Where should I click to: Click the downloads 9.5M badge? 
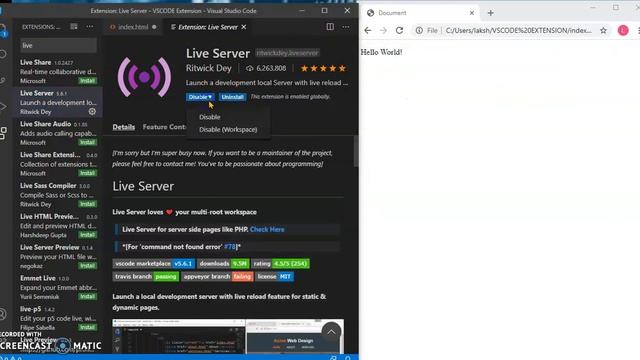tap(223, 264)
